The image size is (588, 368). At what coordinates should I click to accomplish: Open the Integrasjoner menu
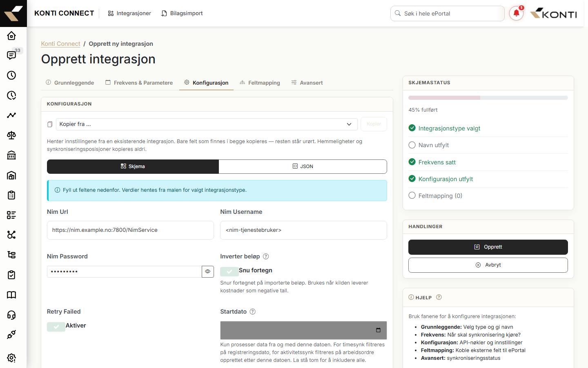coord(129,13)
